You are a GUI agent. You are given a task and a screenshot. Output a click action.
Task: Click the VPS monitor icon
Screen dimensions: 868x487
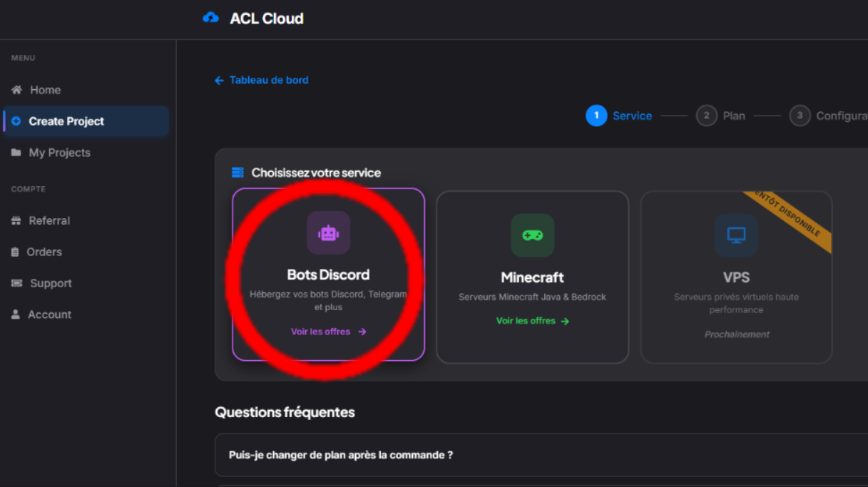tap(735, 235)
